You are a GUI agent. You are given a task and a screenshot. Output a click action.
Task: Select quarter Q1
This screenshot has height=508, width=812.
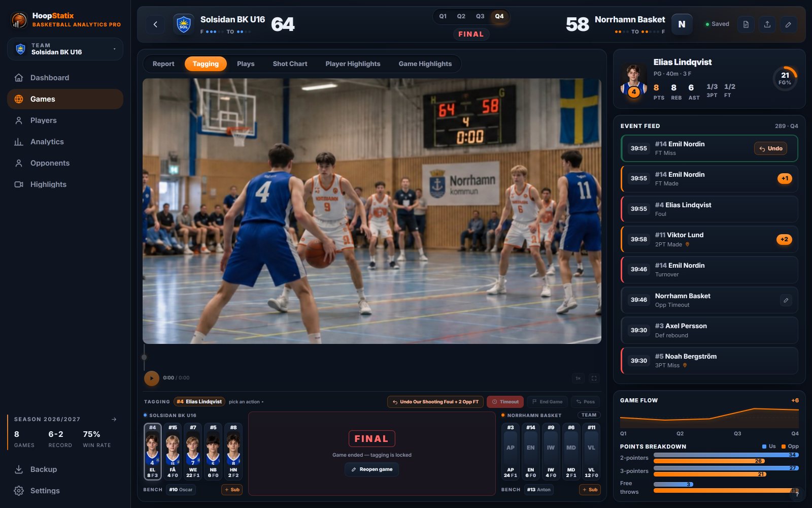(443, 16)
